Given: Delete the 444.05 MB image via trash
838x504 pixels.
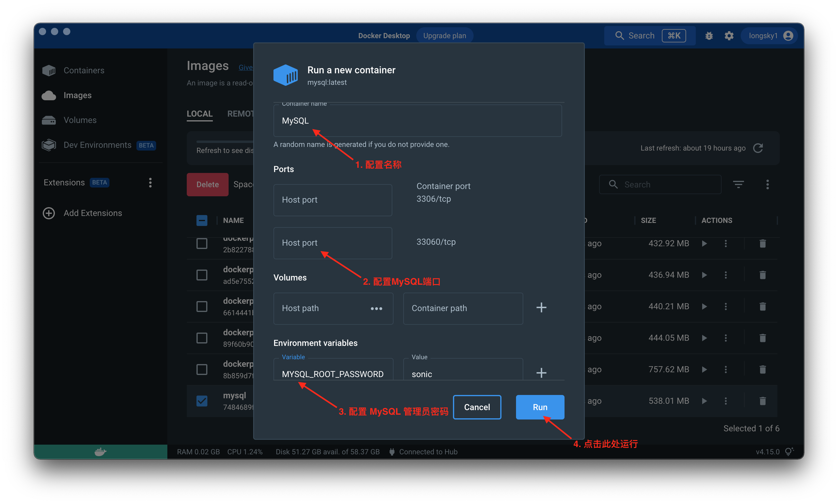Looking at the screenshot, I should coord(763,338).
